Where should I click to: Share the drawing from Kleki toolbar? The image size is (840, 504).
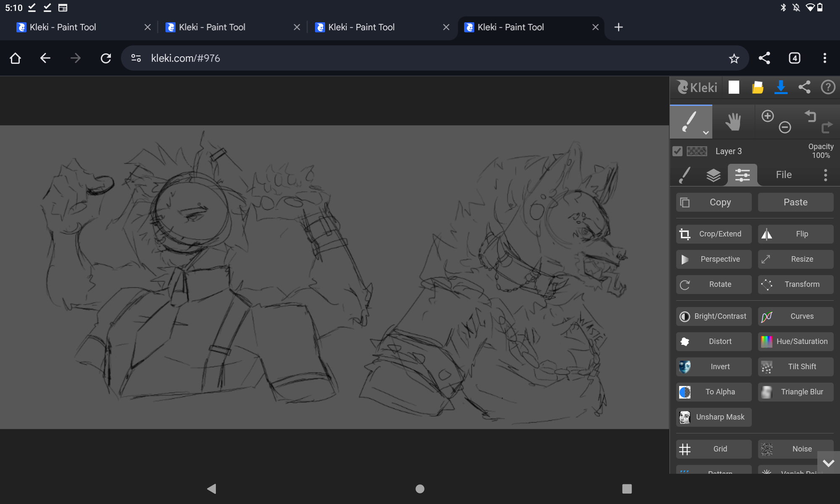pyautogui.click(x=804, y=87)
